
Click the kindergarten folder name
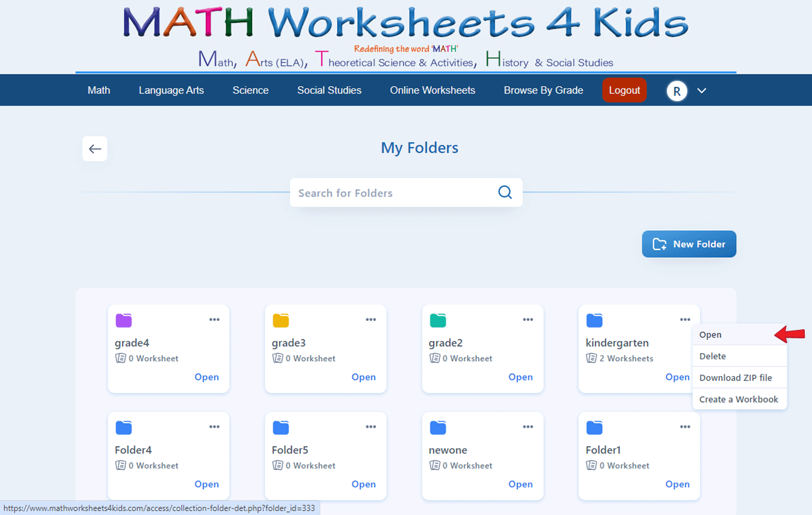pyautogui.click(x=617, y=343)
